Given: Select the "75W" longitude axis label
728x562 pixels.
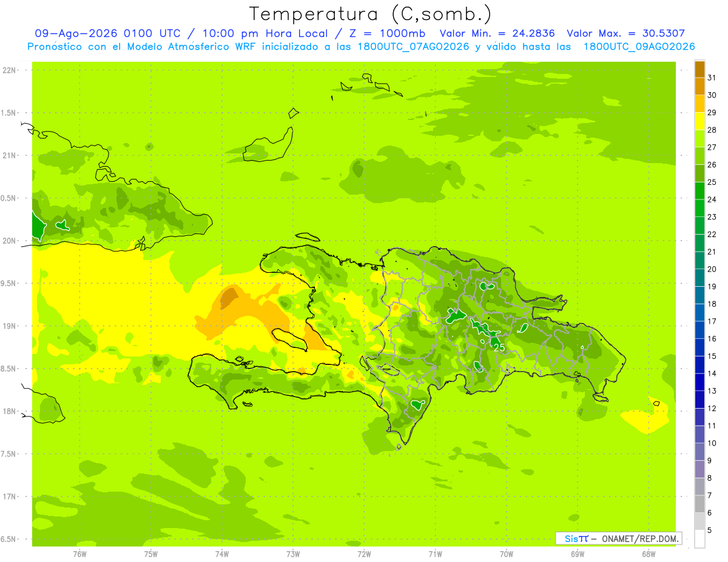Looking at the screenshot, I should 151,554.
